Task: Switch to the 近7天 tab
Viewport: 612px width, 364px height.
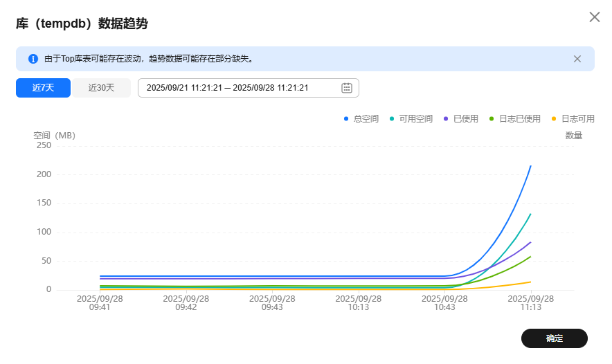Action: (x=43, y=88)
